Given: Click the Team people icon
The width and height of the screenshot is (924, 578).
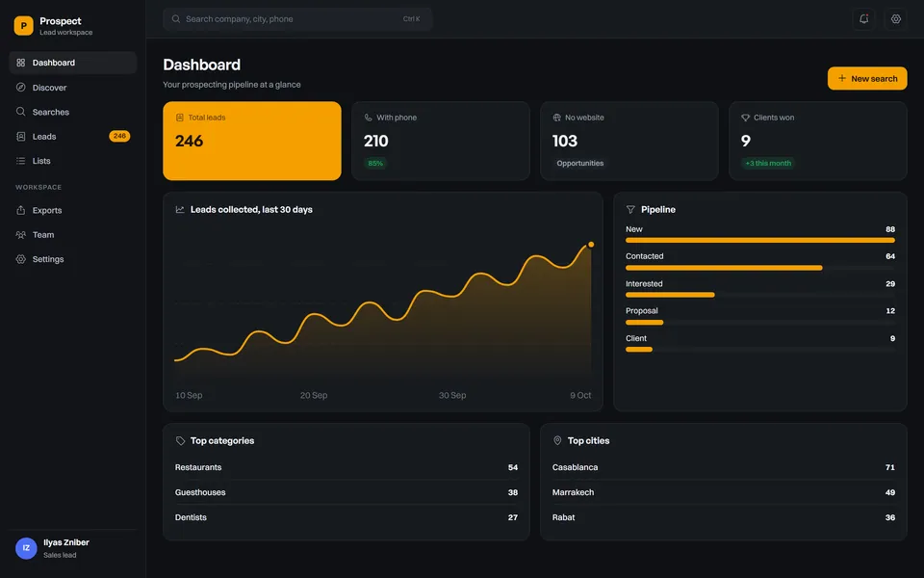Looking at the screenshot, I should [x=20, y=235].
